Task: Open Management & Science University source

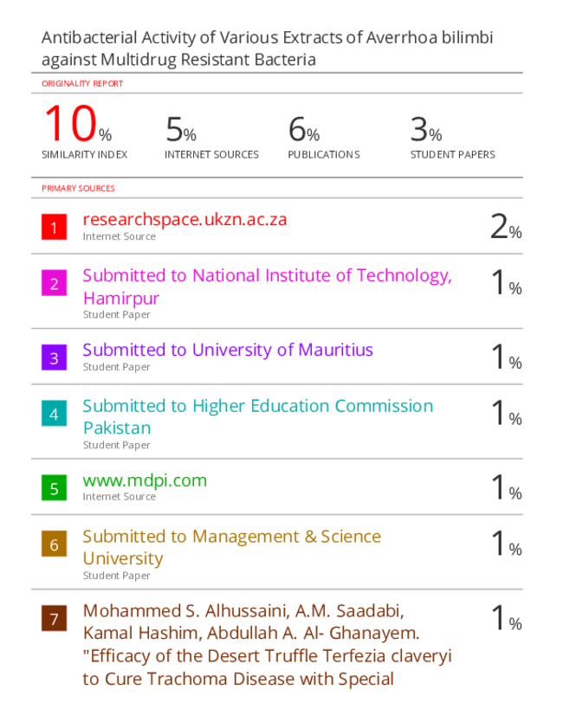Action: click(x=232, y=547)
